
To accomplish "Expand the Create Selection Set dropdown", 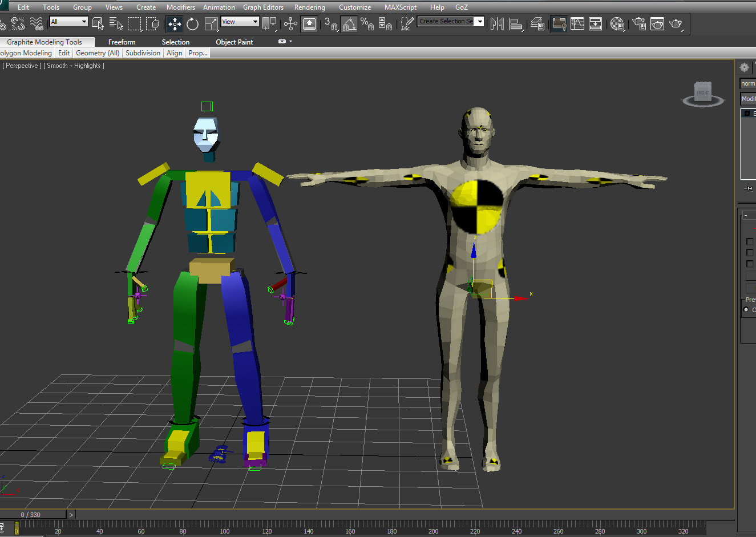I will point(480,22).
